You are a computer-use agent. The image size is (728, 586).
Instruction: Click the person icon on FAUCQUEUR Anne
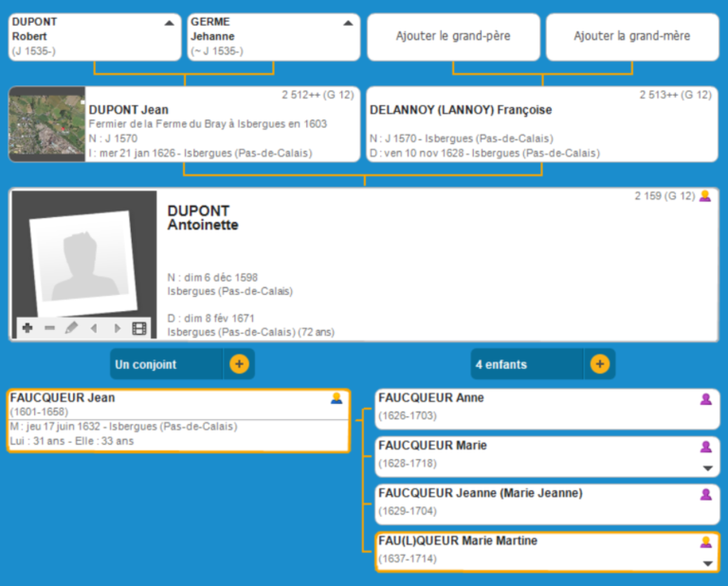click(x=705, y=399)
